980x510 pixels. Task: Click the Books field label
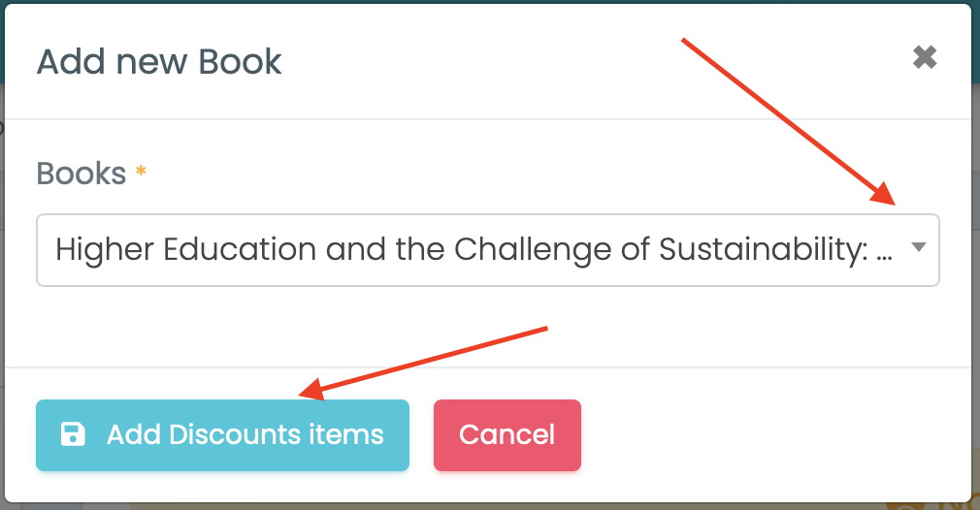coord(82,174)
